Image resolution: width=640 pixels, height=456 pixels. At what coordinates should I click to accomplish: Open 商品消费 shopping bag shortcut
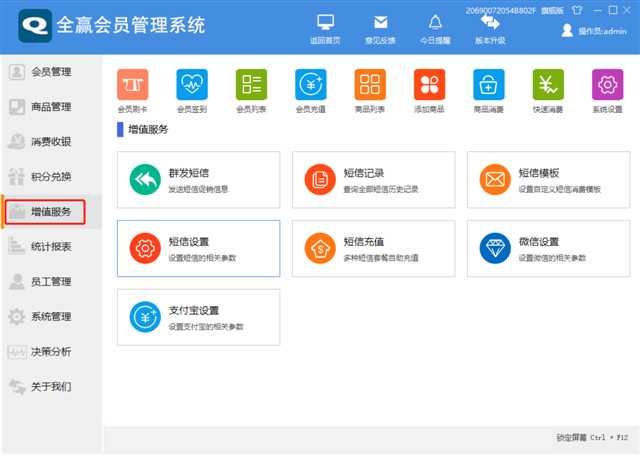tap(489, 91)
